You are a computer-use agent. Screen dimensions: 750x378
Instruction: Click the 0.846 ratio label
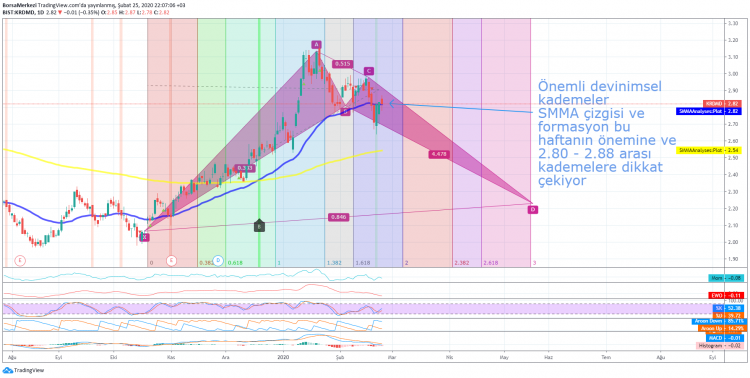[339, 217]
